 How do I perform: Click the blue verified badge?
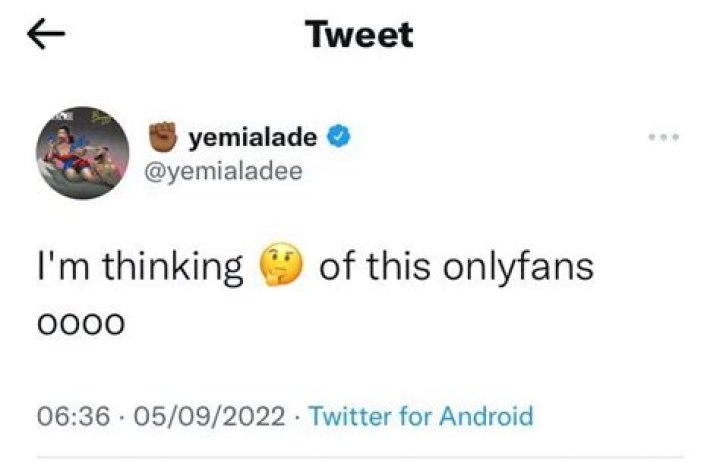coord(341,137)
